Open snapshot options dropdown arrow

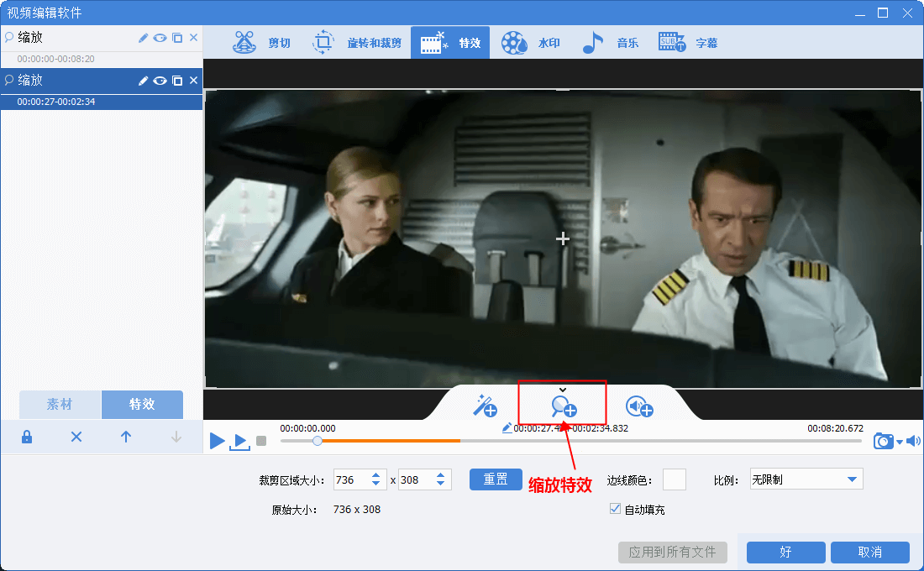900,442
